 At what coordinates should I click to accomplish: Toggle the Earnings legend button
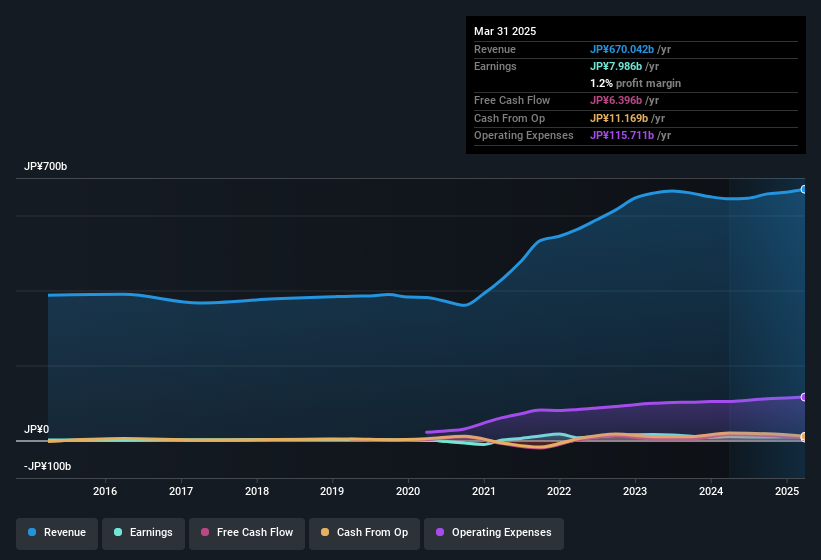click(143, 533)
